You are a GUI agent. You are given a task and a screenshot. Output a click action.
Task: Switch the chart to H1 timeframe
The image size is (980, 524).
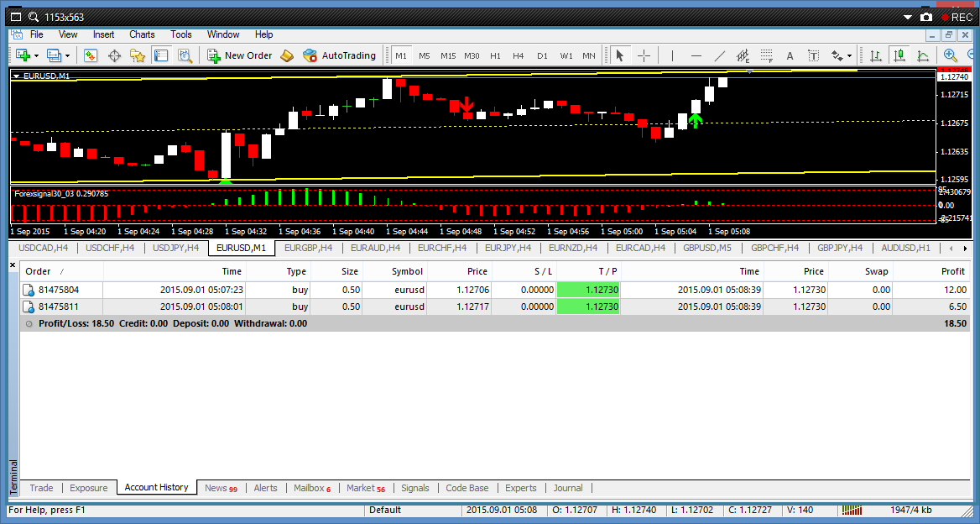pos(495,55)
